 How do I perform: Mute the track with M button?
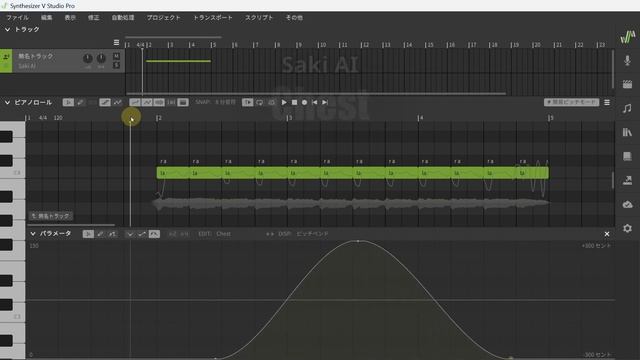pyautogui.click(x=116, y=56)
